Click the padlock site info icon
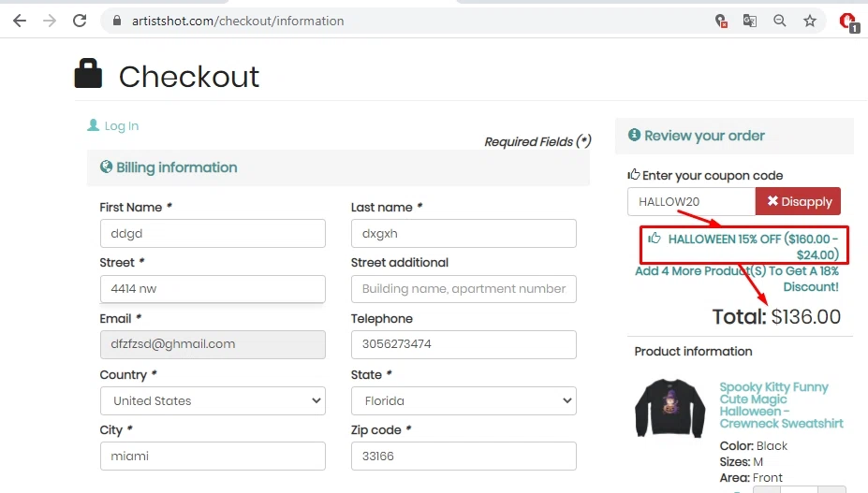Viewport: 868px width, 493px height. tap(116, 21)
